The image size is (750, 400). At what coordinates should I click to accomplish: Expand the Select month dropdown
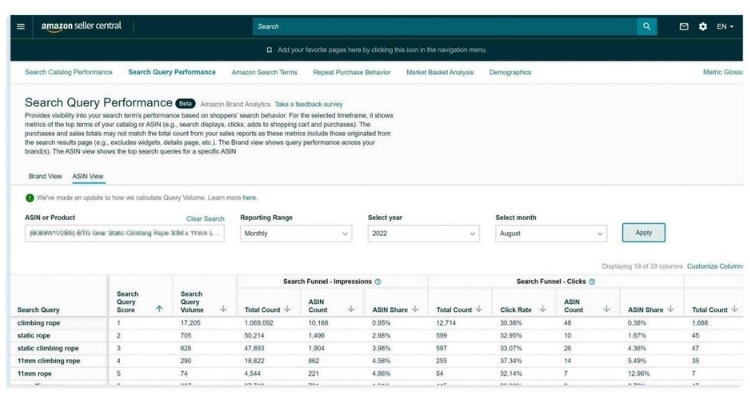tap(552, 233)
